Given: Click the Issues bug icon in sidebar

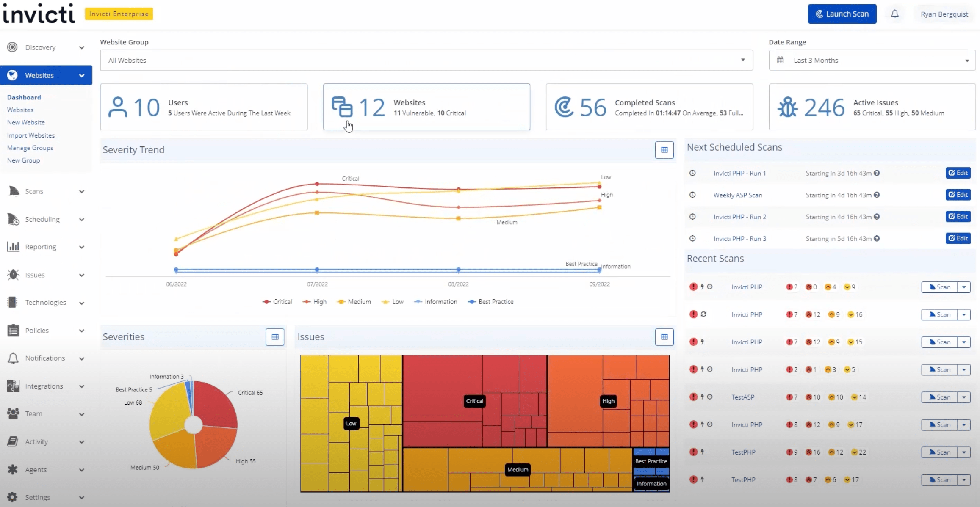Looking at the screenshot, I should tap(13, 275).
